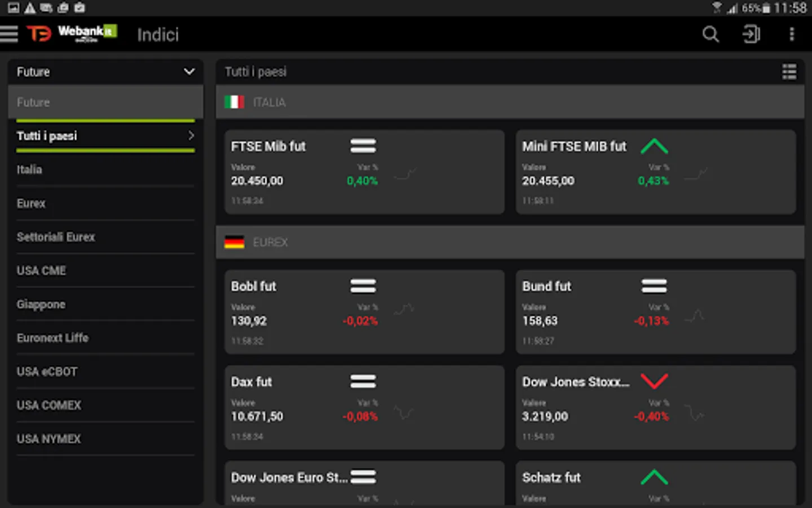This screenshot has height=508, width=812.
Task: Select USA CME market
Action: click(105, 270)
